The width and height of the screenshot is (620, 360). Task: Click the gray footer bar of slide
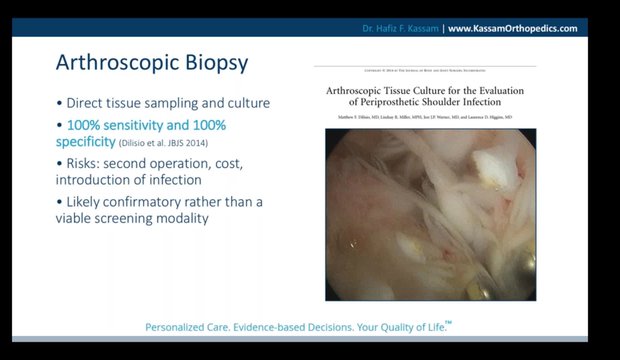(x=300, y=339)
